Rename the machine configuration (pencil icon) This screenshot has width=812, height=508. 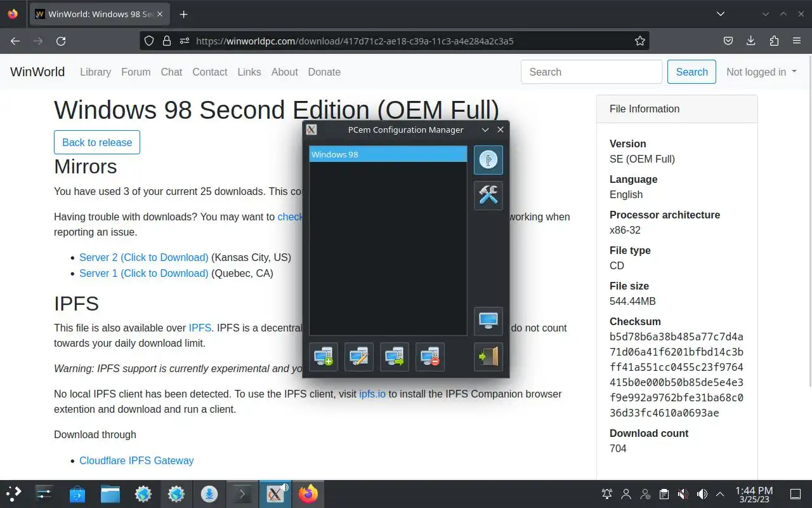pyautogui.click(x=359, y=357)
